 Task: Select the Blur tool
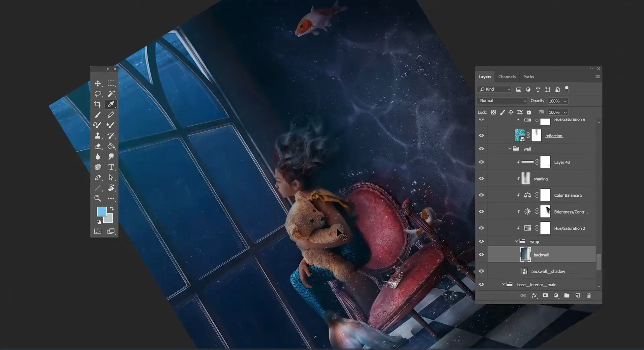pos(98,157)
